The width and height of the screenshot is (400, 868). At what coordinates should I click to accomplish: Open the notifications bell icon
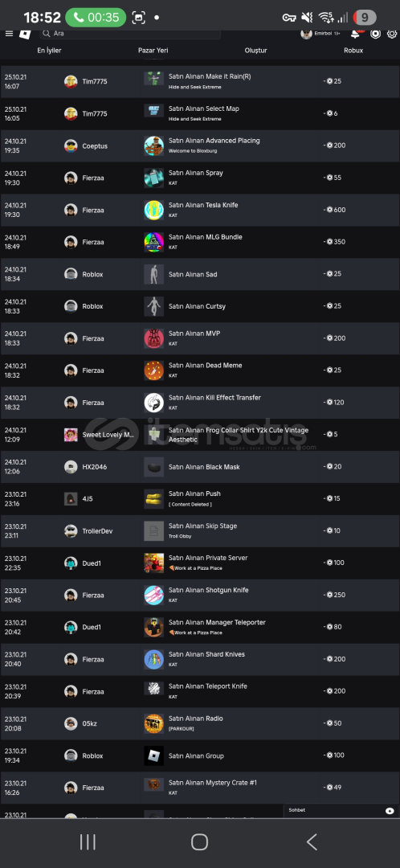pos(357,34)
